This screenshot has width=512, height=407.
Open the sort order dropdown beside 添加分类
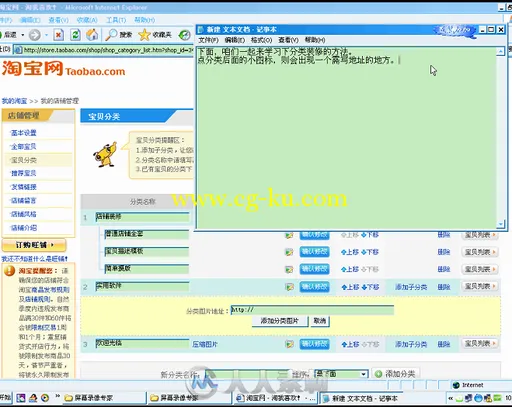[363, 374]
